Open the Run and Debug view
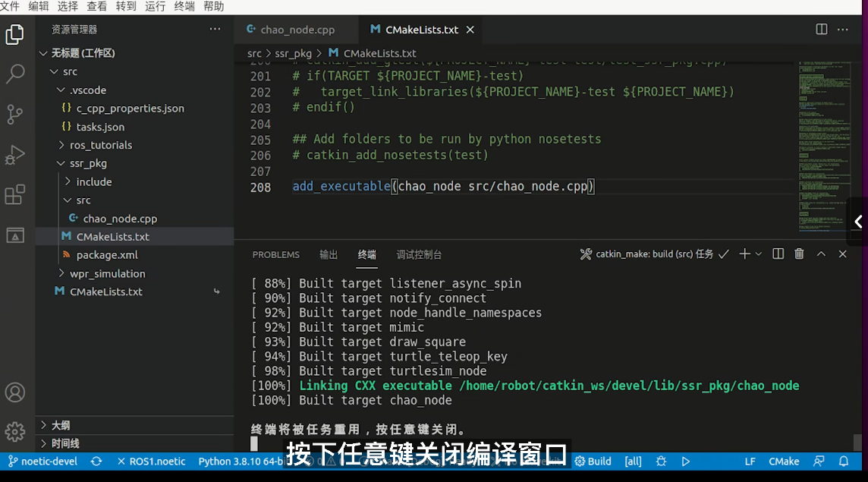 (15, 155)
